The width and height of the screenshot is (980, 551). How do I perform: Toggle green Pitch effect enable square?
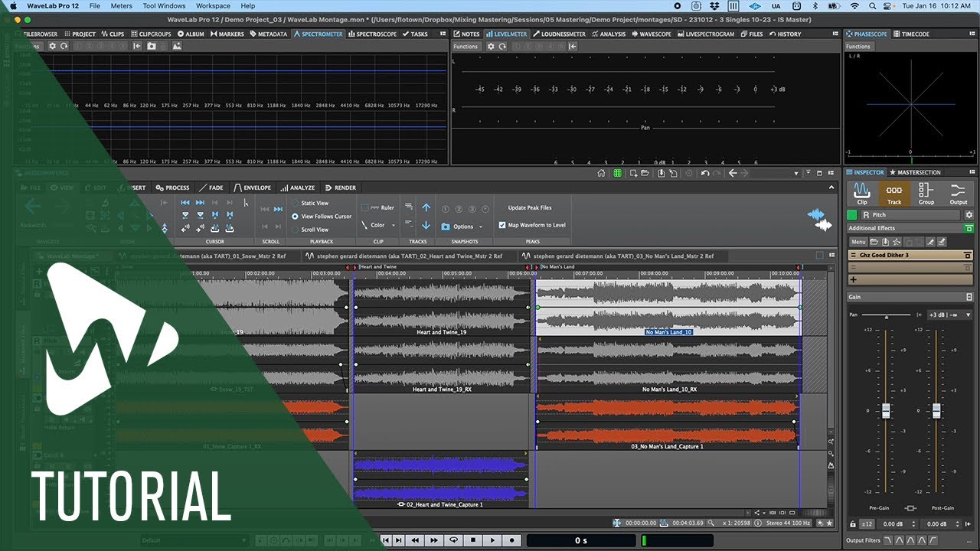click(x=852, y=215)
